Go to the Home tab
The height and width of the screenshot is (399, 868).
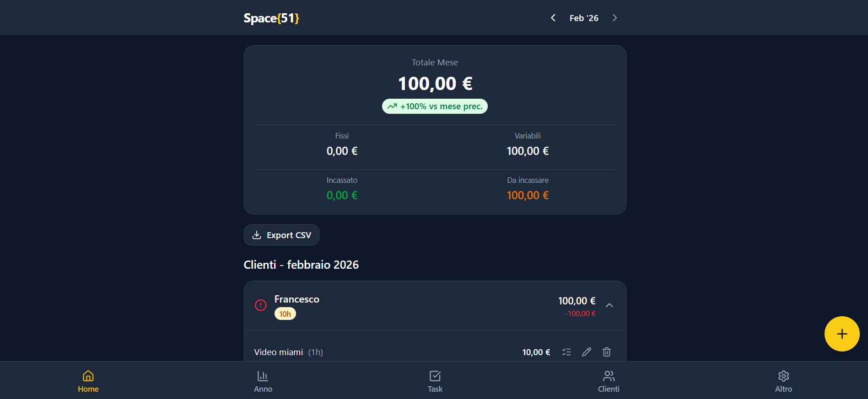pyautogui.click(x=87, y=381)
